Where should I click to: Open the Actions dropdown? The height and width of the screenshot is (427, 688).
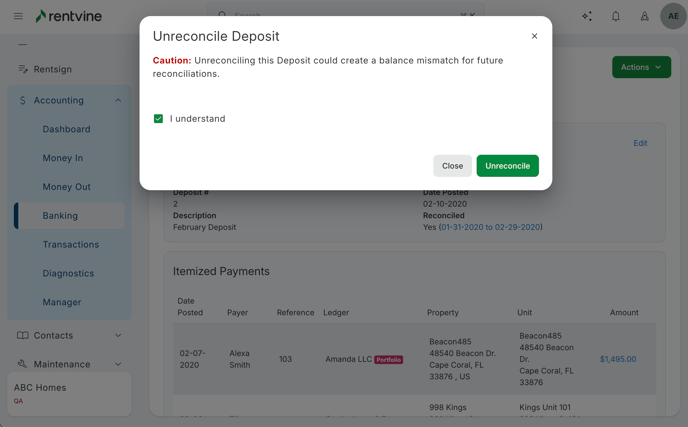[641, 67]
